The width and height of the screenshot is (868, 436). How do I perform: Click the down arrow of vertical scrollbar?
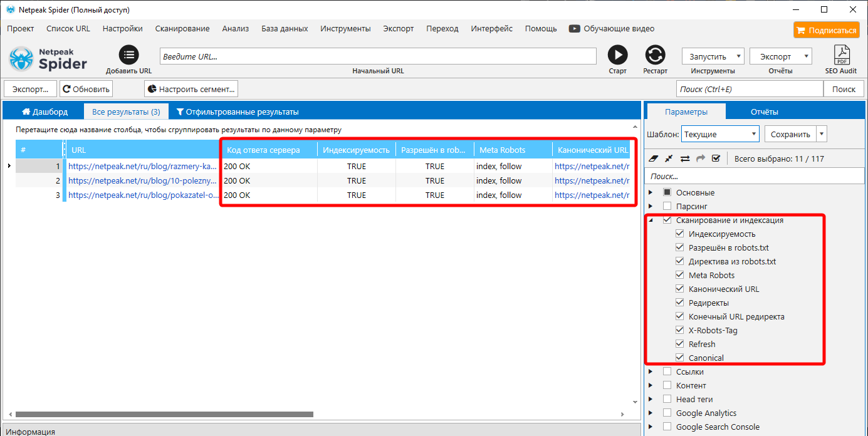(x=635, y=401)
